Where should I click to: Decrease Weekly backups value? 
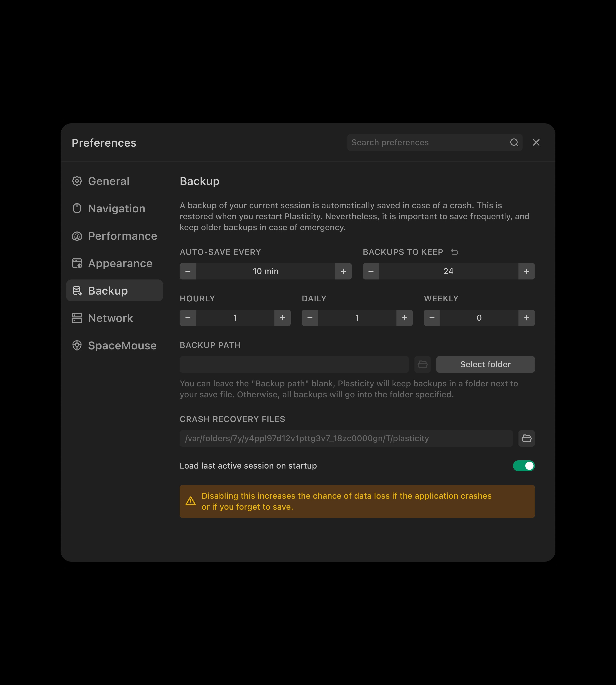click(432, 318)
